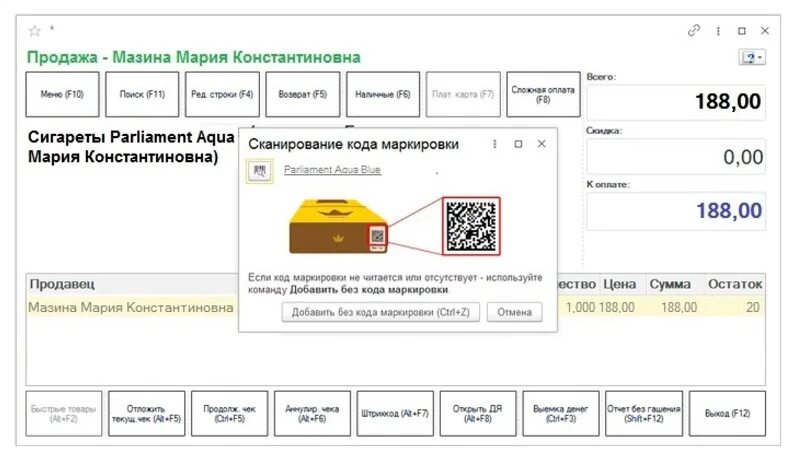Click Отмена in the scanning dialog
Viewport: 800px width, 464px height.
click(514, 312)
